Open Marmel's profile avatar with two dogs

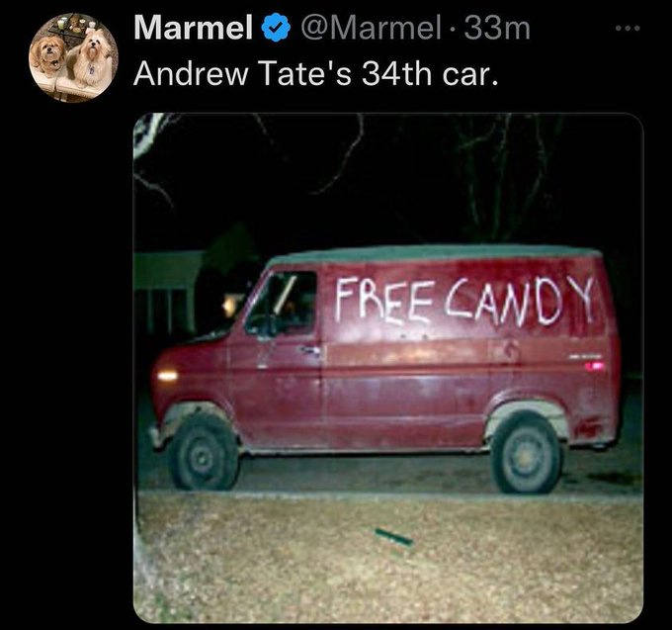tap(73, 57)
